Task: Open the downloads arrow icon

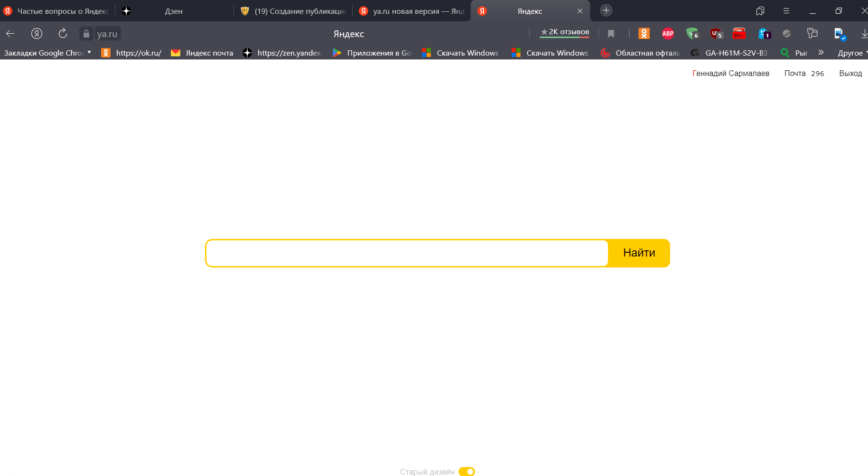Action: coord(864,33)
